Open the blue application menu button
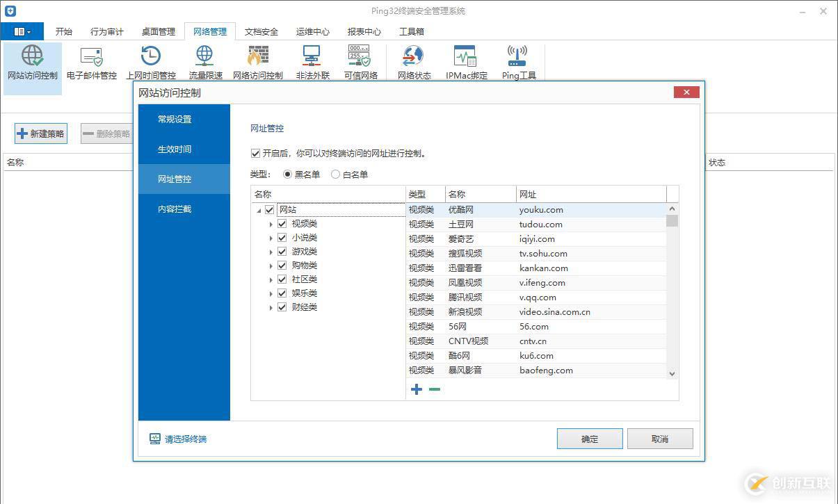 coord(22,31)
